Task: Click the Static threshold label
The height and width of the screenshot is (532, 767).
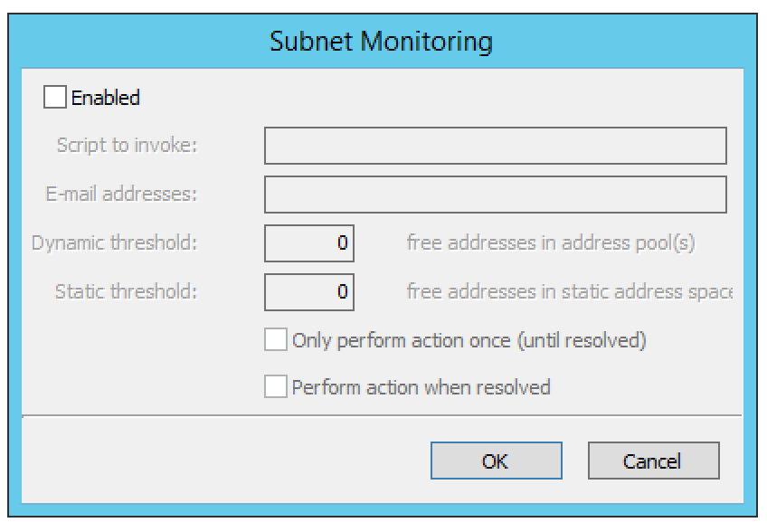Action: coord(127,291)
